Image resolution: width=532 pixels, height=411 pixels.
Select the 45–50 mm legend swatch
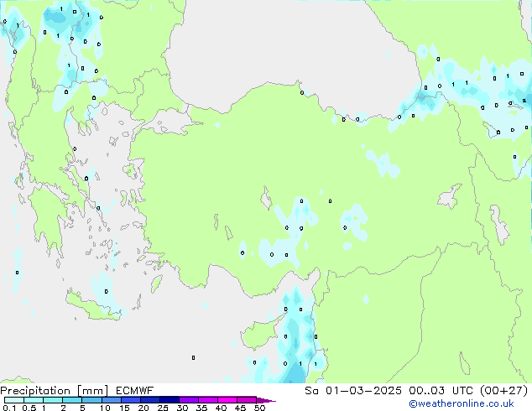[x=247, y=400]
